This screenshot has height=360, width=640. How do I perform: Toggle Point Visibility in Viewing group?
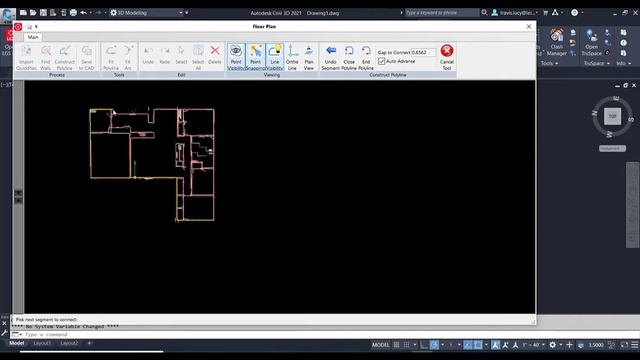click(236, 57)
